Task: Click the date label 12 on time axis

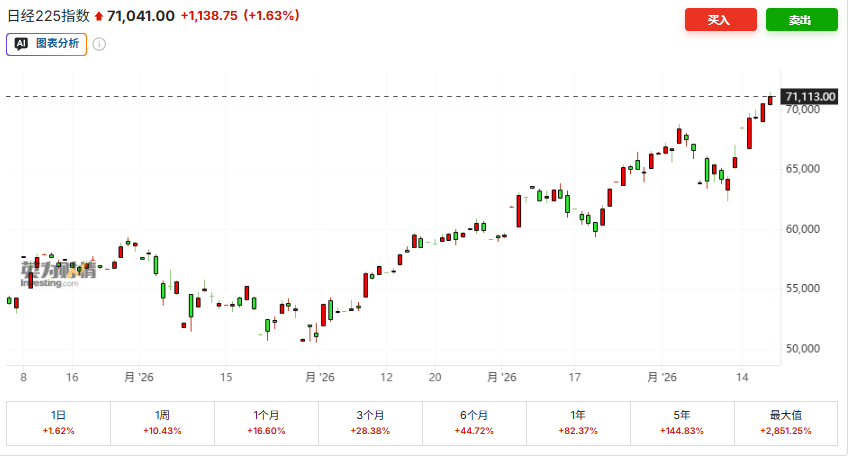Action: [386, 377]
